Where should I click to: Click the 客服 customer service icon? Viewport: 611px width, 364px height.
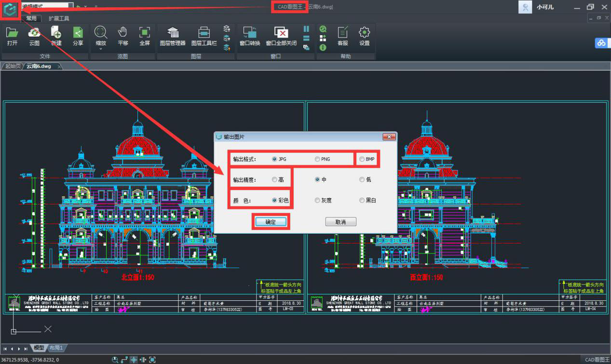click(342, 33)
